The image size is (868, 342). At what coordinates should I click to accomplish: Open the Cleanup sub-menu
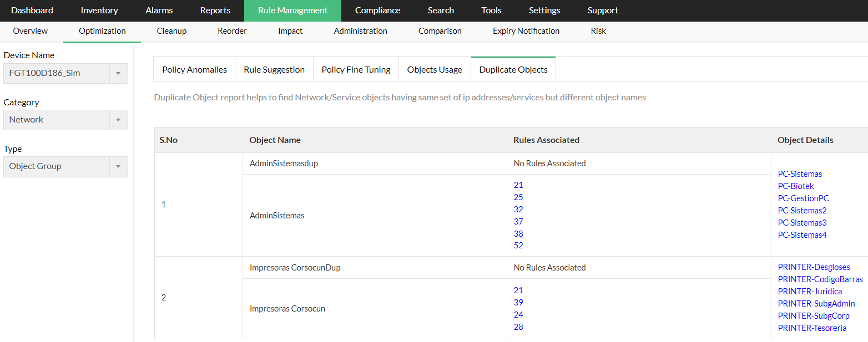coord(171,31)
